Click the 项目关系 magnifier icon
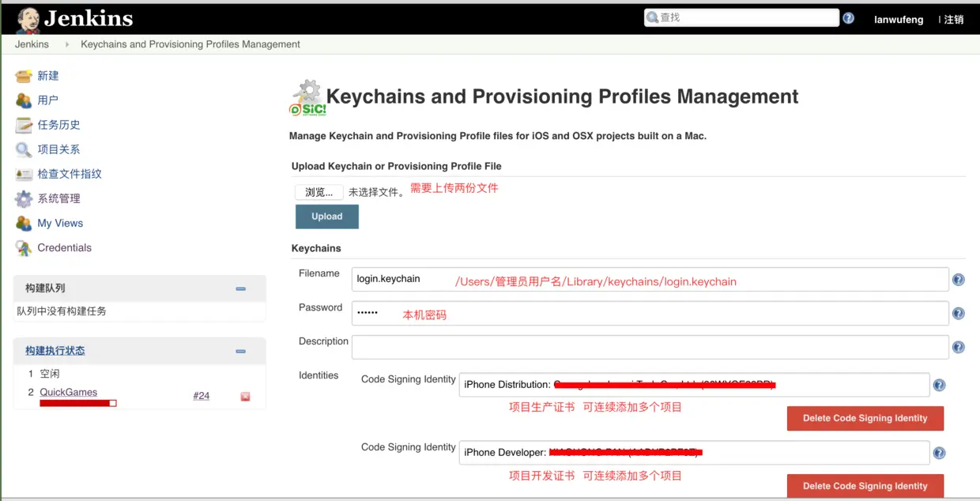 (x=24, y=149)
